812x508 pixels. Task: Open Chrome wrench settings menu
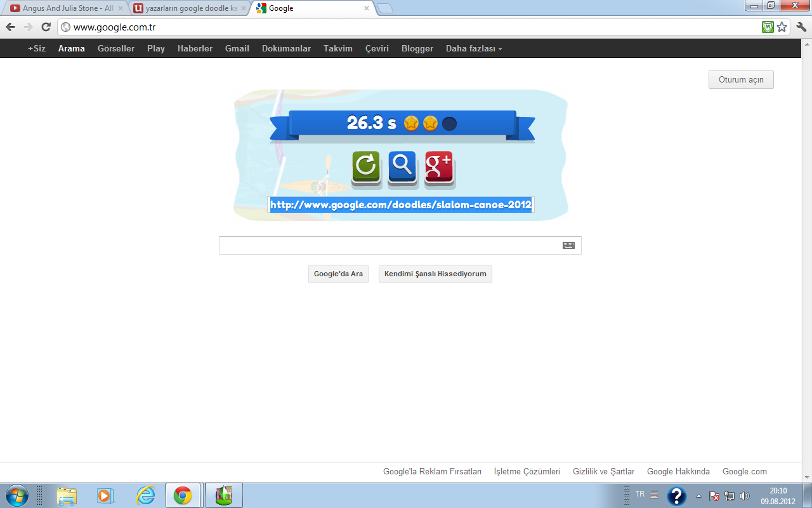click(801, 27)
